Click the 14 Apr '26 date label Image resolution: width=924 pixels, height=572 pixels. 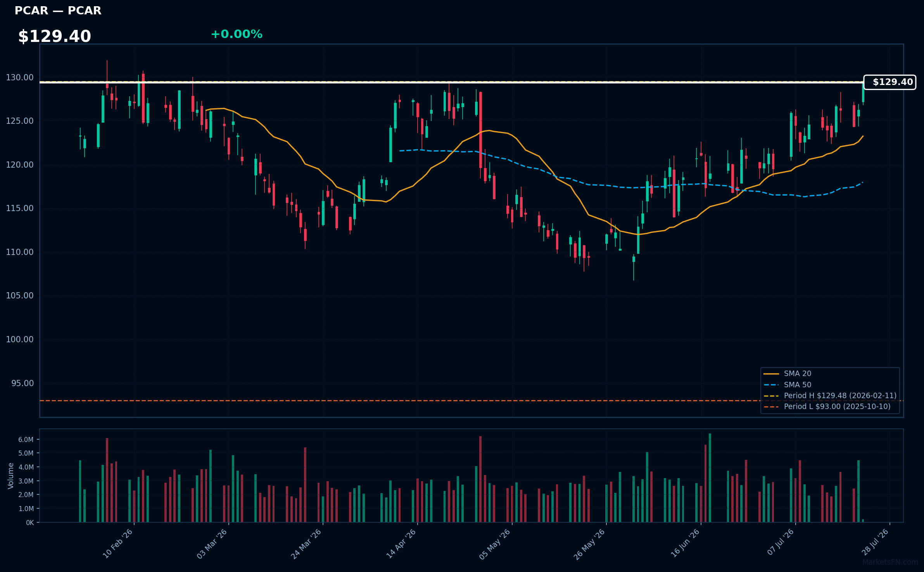click(401, 544)
